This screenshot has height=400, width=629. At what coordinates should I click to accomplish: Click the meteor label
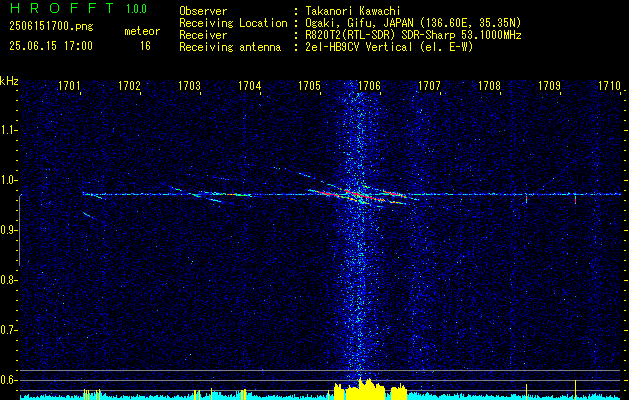pos(142,31)
